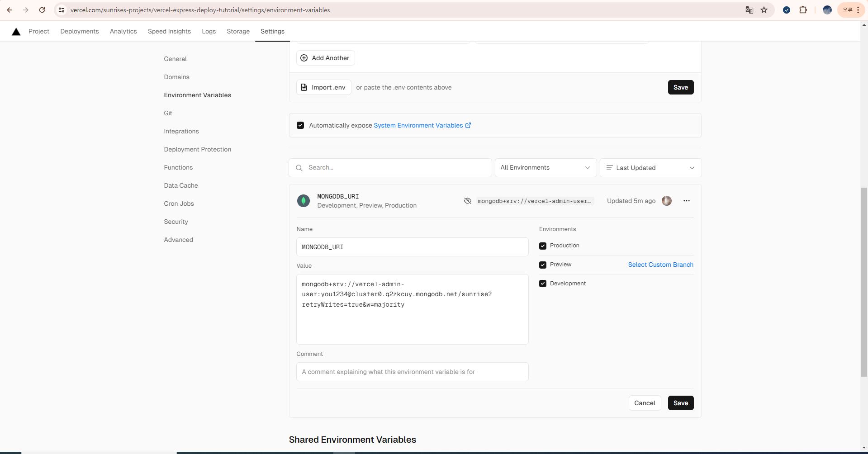Image resolution: width=868 pixels, height=454 pixels.
Task: Click the translate page icon
Action: (x=749, y=10)
